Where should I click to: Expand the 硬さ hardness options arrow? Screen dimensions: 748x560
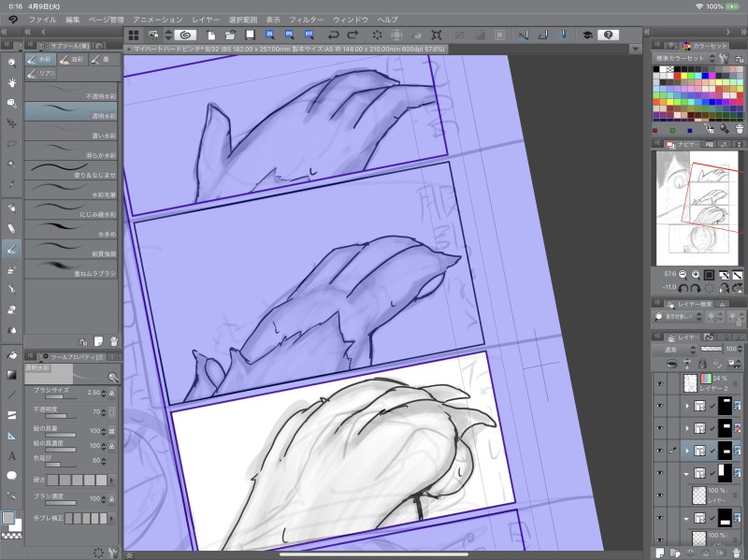[112, 480]
